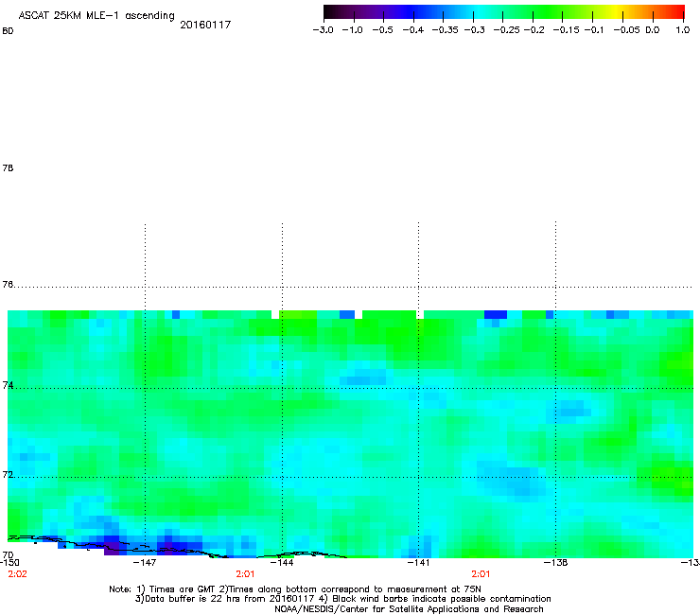Screen dimensions: 700x615
Task: Select latitude label 72 on left axis
Action: pyautogui.click(x=8, y=474)
